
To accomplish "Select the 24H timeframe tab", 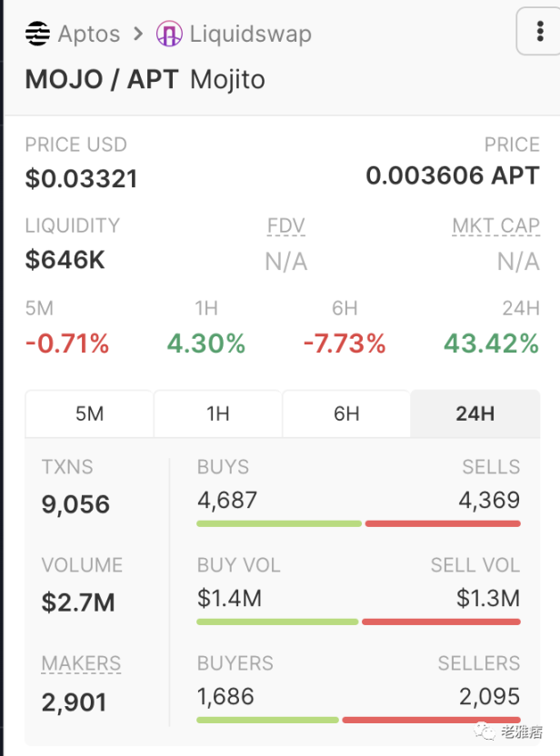I will 475,414.
